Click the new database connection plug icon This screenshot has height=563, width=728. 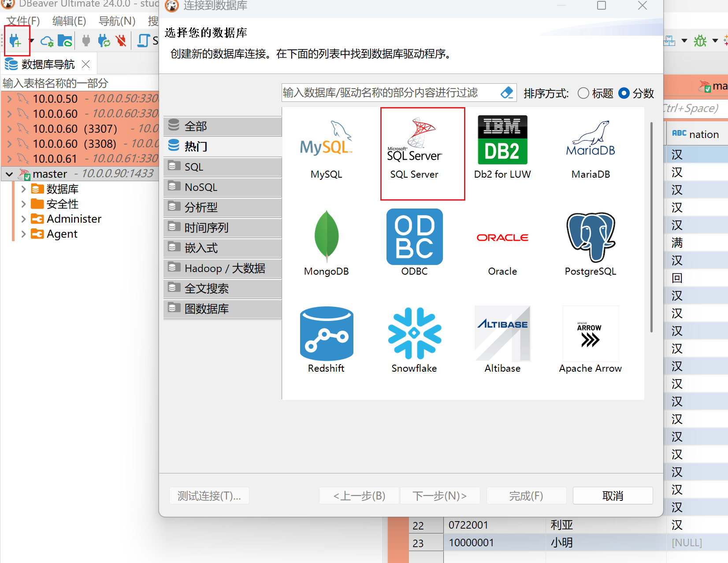[x=15, y=41]
